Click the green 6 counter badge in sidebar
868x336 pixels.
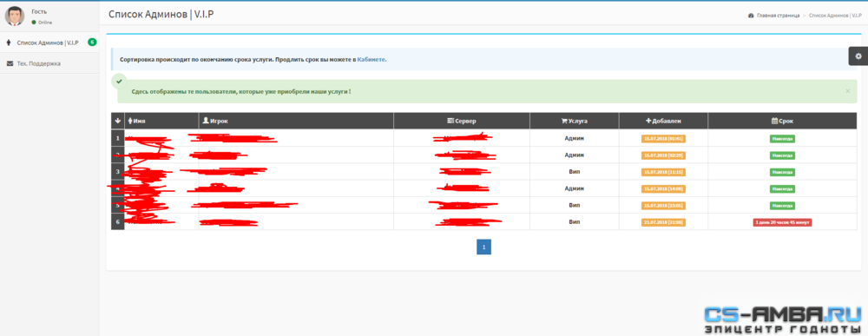pos(92,42)
